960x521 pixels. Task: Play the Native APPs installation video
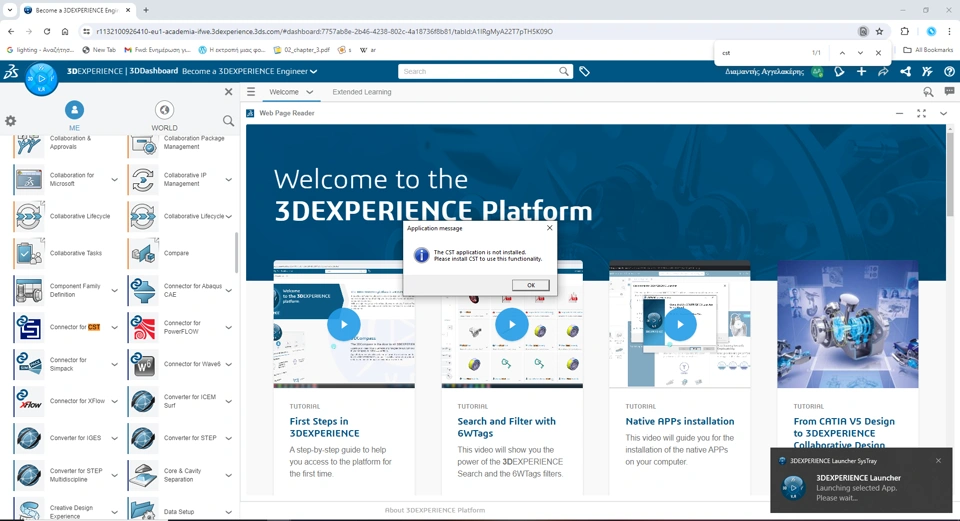tap(680, 324)
